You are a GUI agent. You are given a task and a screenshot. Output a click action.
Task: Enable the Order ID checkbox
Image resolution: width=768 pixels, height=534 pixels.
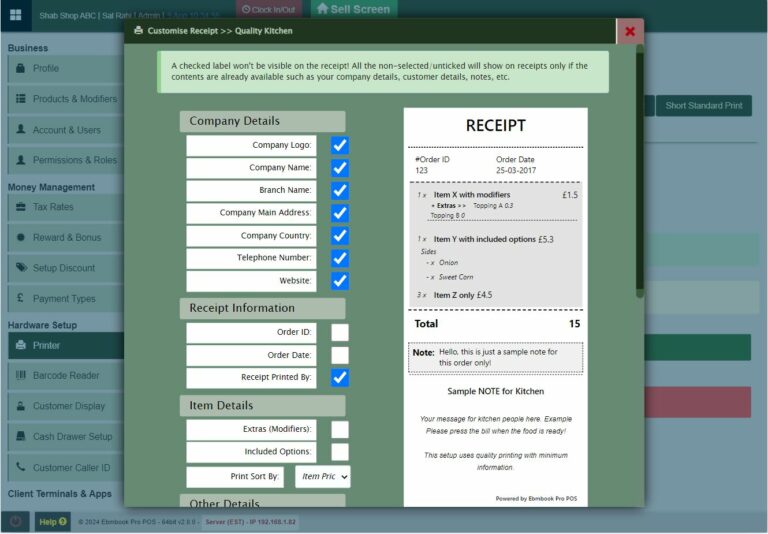coord(340,333)
